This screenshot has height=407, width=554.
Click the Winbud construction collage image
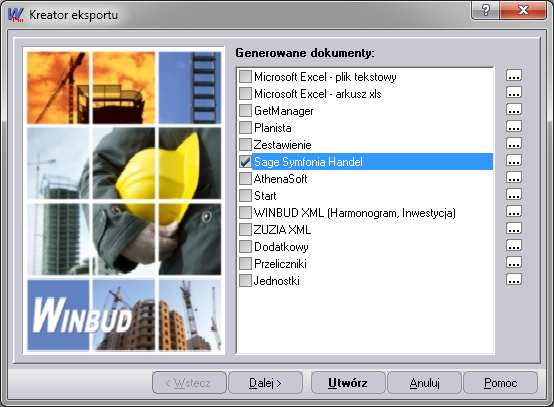point(124,201)
